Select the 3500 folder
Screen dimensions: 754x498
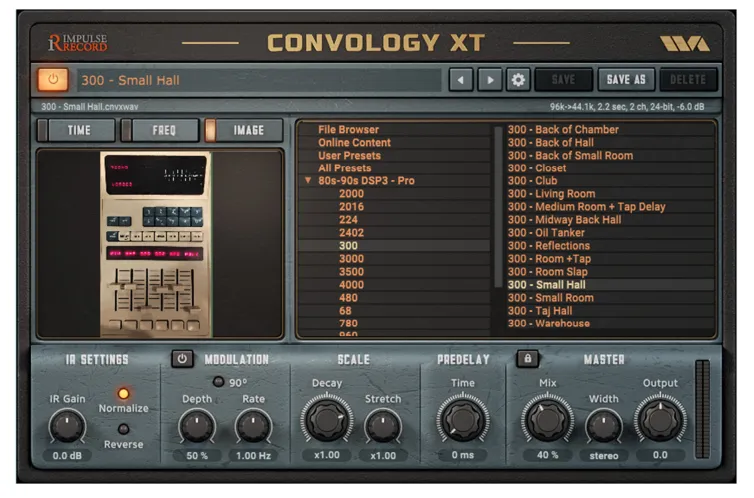click(x=352, y=272)
